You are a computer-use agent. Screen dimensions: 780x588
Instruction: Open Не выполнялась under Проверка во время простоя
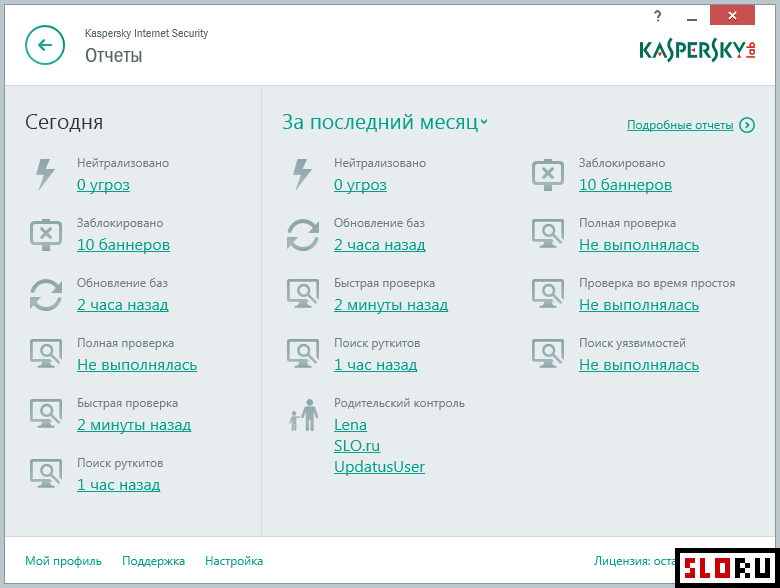[x=639, y=304]
